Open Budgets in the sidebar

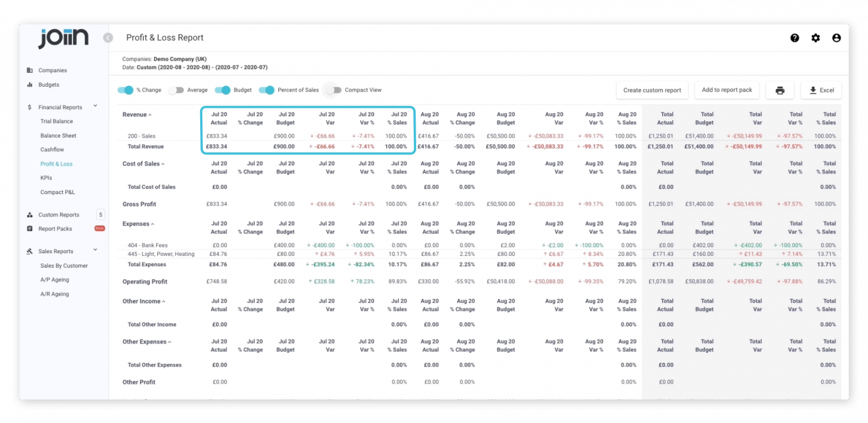(x=49, y=85)
